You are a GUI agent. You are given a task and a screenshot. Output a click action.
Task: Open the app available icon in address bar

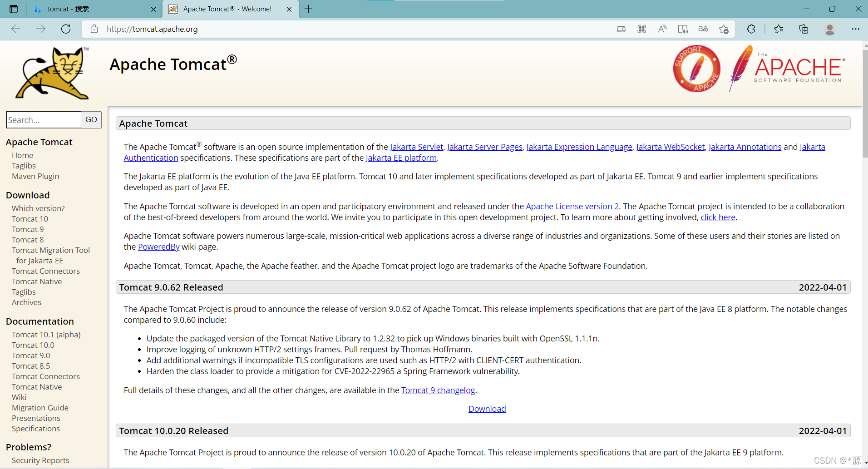point(621,29)
